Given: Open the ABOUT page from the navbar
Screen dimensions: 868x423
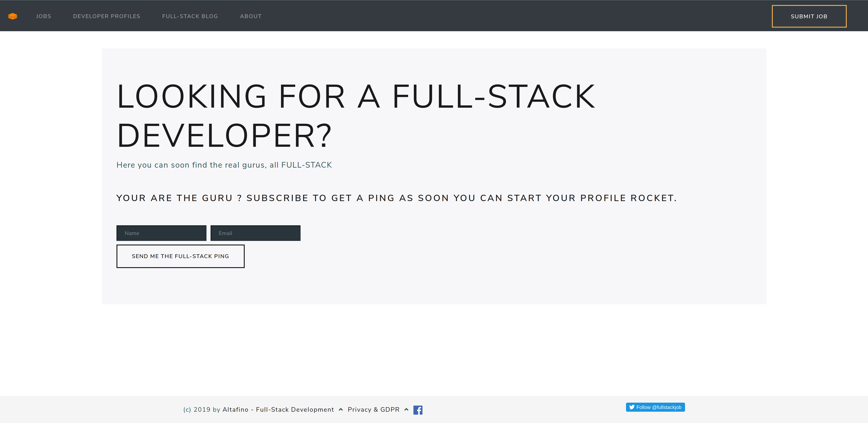Looking at the screenshot, I should coord(251,16).
